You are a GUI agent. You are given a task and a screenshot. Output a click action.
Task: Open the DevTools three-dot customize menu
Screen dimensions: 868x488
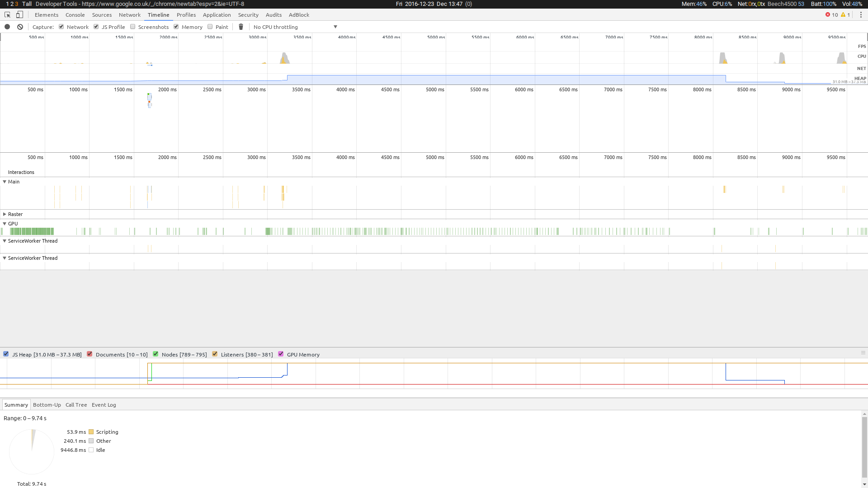click(861, 15)
